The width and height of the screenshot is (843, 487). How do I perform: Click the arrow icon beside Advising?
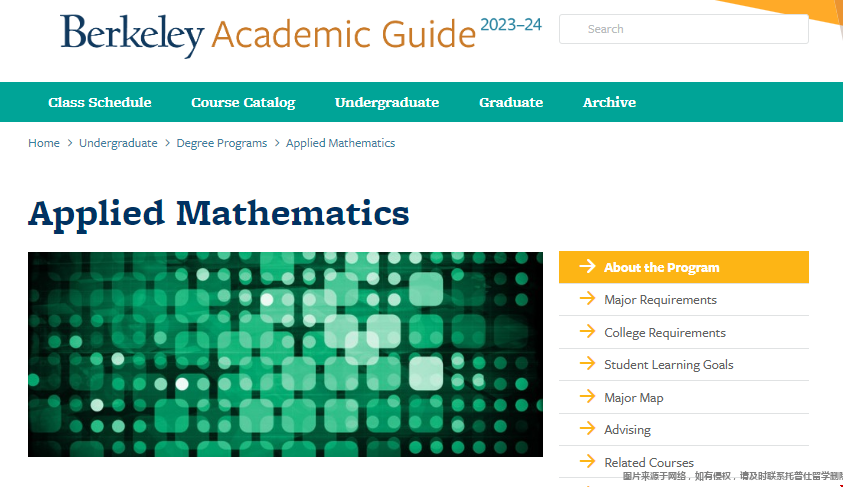[x=587, y=428]
